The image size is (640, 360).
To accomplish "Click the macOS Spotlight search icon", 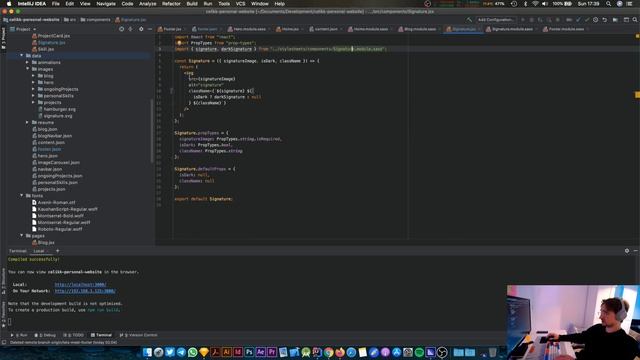I will tap(608, 4).
